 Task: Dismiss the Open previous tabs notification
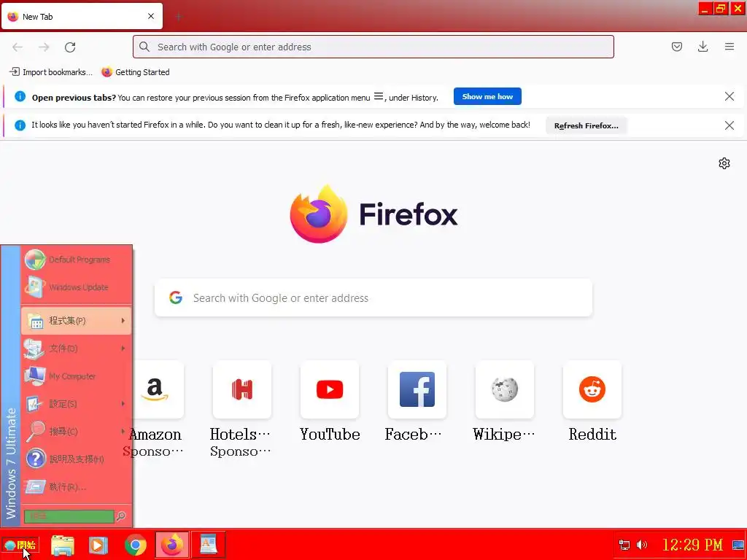[x=729, y=97]
